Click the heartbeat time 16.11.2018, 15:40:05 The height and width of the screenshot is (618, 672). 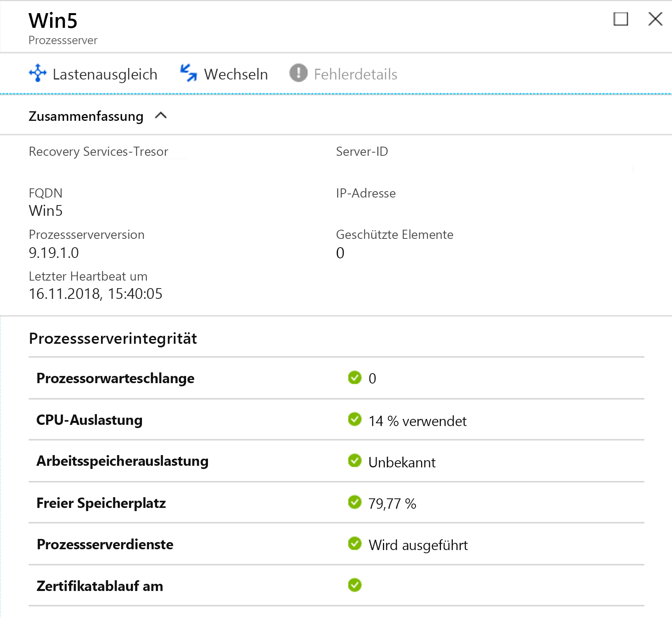coord(95,294)
